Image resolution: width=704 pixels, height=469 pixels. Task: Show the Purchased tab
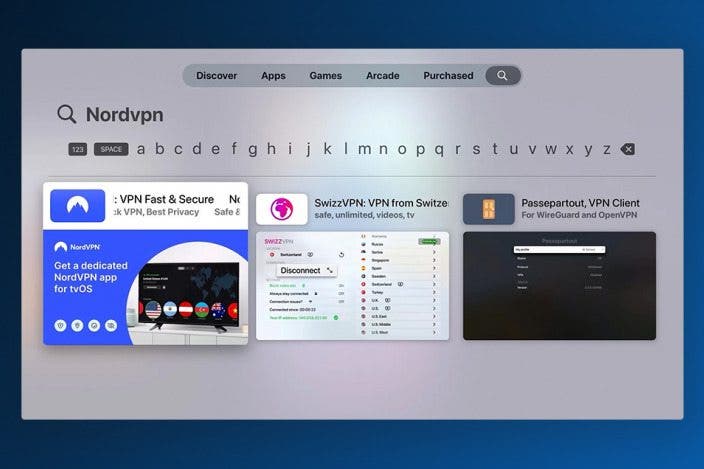click(x=448, y=76)
